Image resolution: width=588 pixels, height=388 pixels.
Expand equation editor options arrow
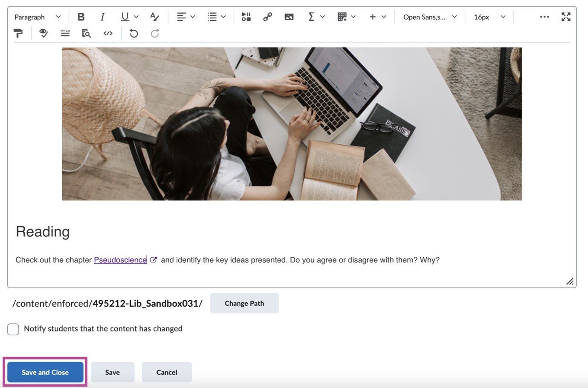(x=322, y=17)
